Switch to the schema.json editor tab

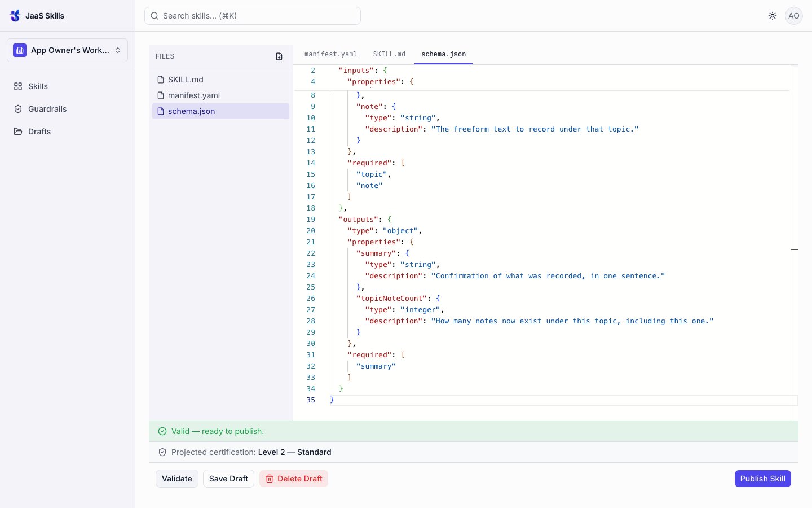click(x=444, y=54)
